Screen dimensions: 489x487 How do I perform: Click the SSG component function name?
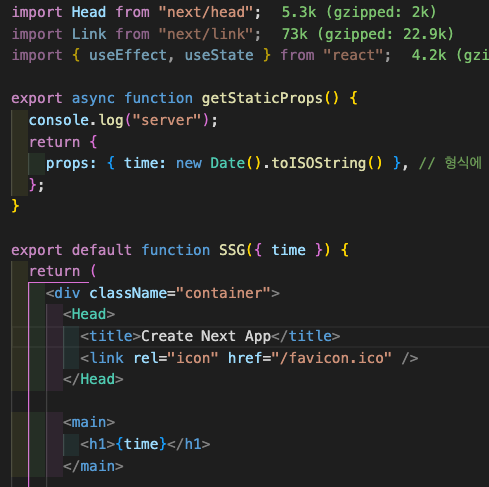coord(232,250)
